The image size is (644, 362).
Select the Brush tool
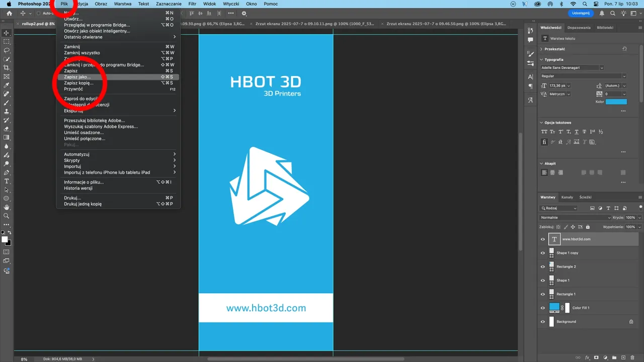pos(7,103)
